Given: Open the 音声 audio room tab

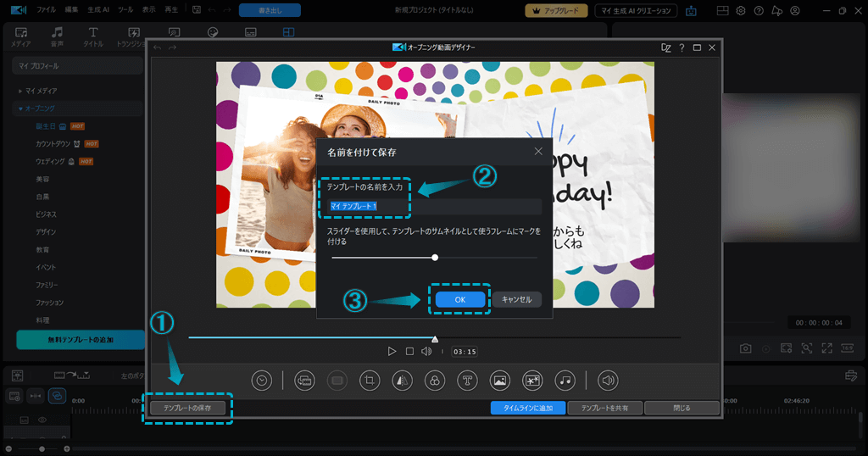Looking at the screenshot, I should click(57, 36).
